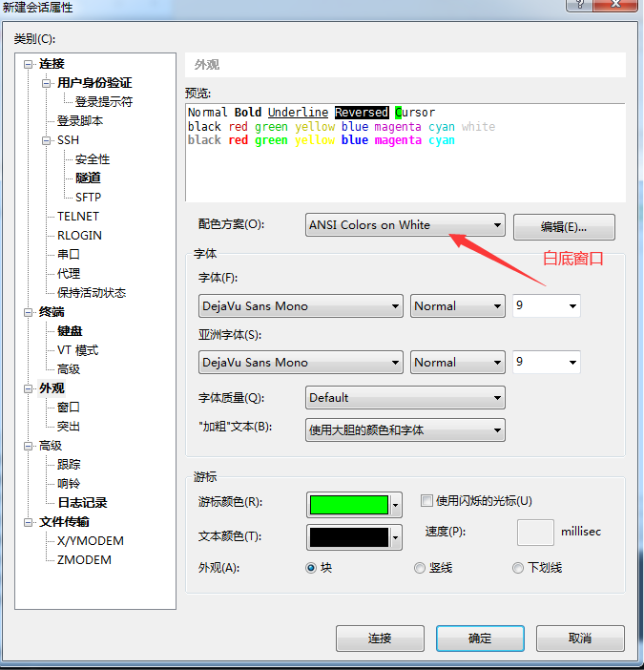This screenshot has height=670, width=644.
Task: Open the 文本颜色 color dropdown arrow
Action: 396,537
